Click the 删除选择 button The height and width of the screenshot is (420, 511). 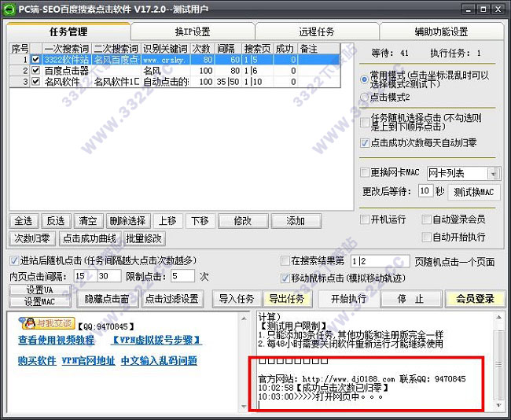click(x=127, y=221)
